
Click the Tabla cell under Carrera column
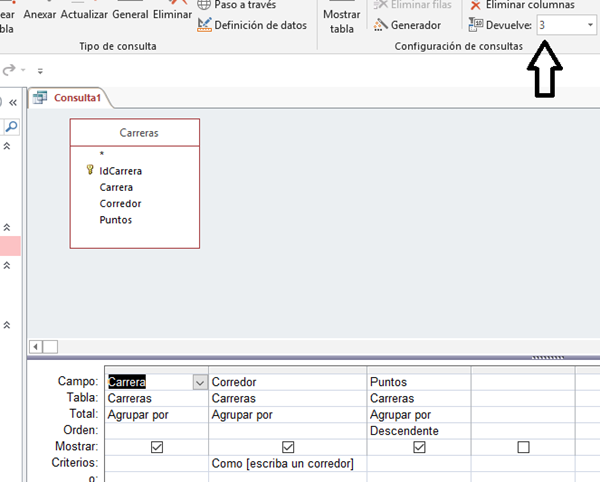pos(157,398)
